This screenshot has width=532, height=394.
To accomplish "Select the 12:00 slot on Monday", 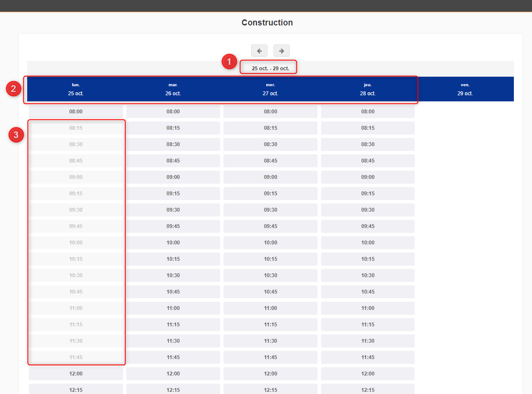I will point(76,374).
